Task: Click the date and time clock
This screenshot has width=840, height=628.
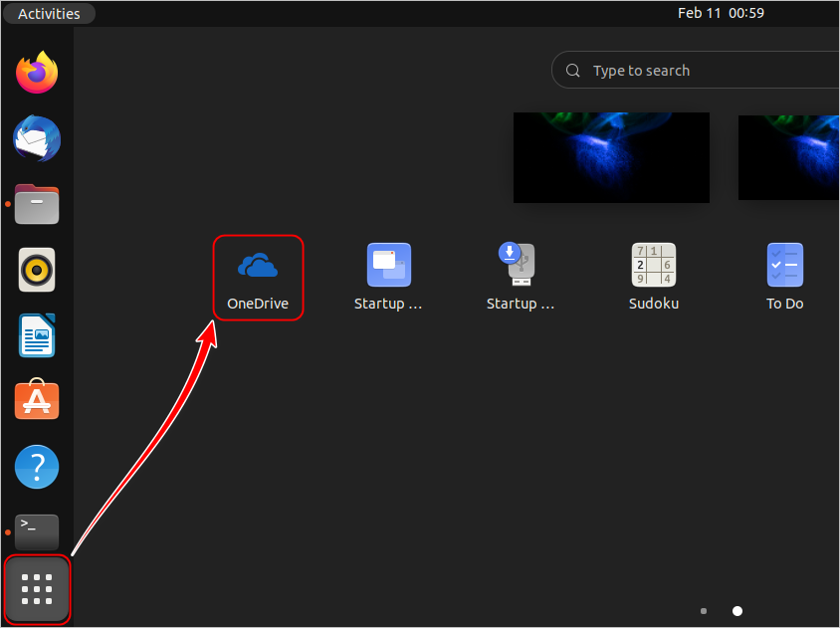Action: click(721, 13)
